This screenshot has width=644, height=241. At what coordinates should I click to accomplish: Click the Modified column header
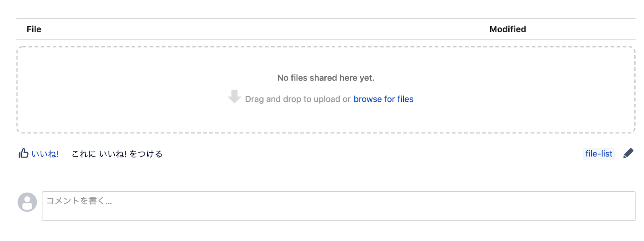coord(508,29)
